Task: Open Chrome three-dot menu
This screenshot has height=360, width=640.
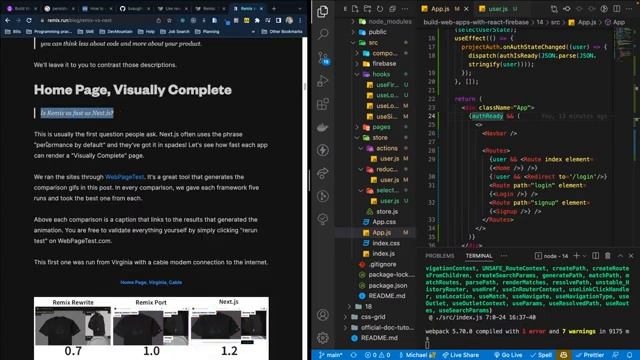Action: (x=300, y=20)
